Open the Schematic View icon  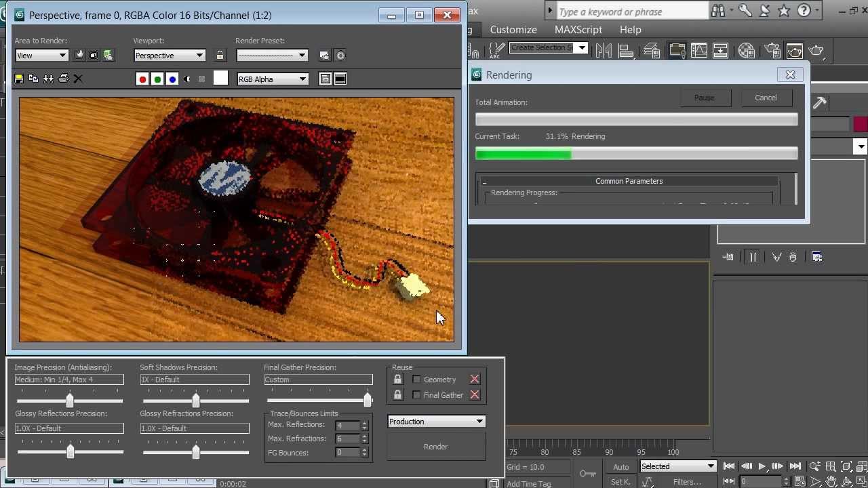720,51
